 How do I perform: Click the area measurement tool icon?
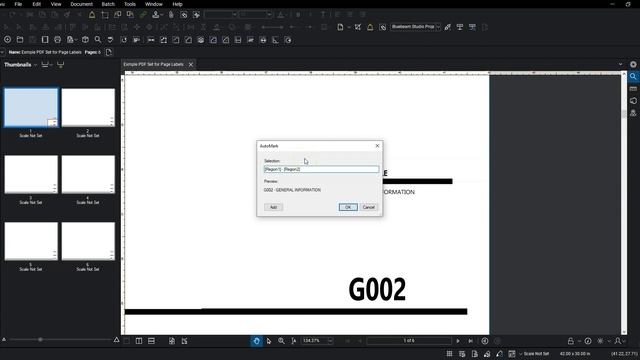(x=163, y=40)
